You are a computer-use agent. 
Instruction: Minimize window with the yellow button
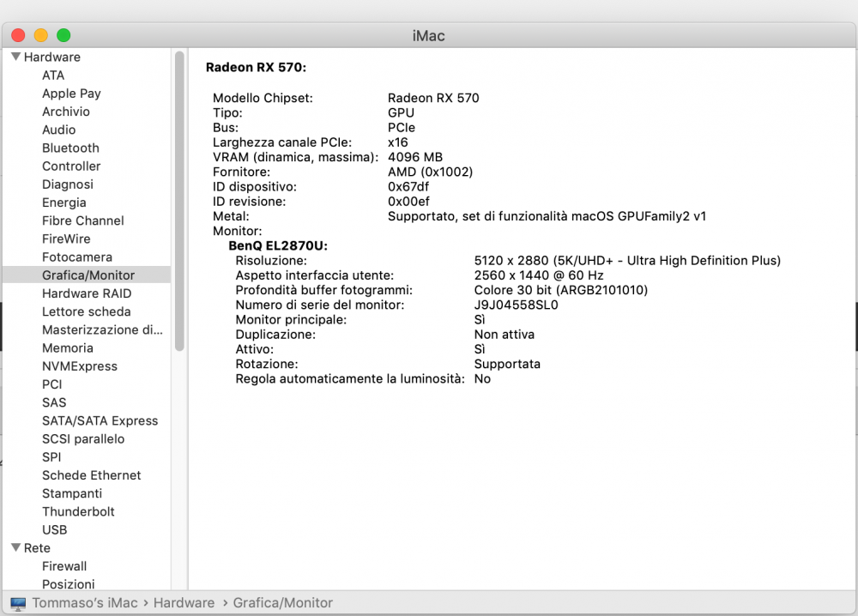click(x=41, y=35)
